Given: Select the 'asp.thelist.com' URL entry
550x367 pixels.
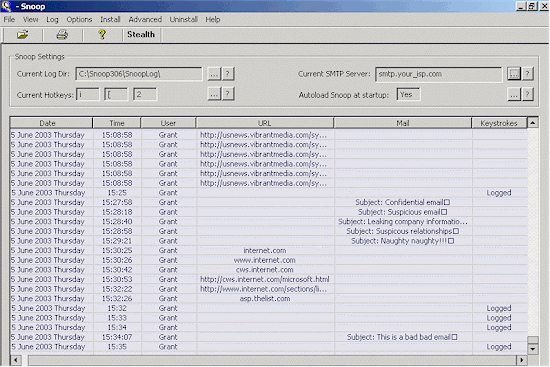Looking at the screenshot, I should pyautogui.click(x=265, y=299).
